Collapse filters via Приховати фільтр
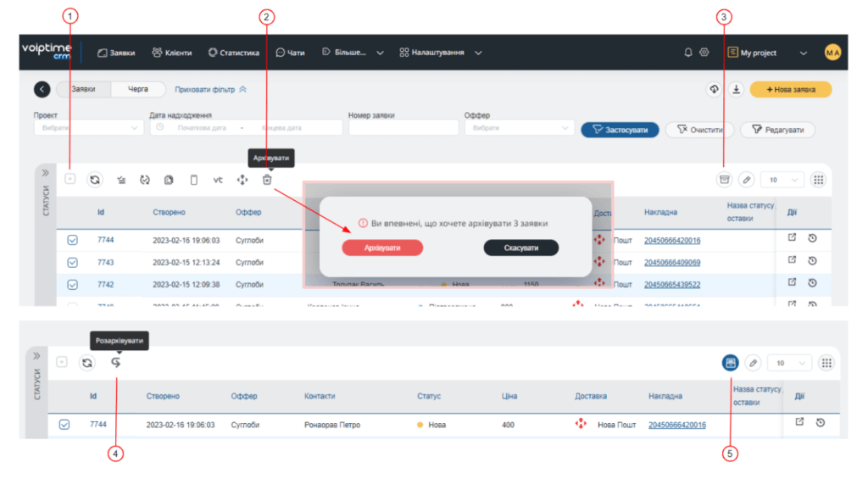 (210, 89)
